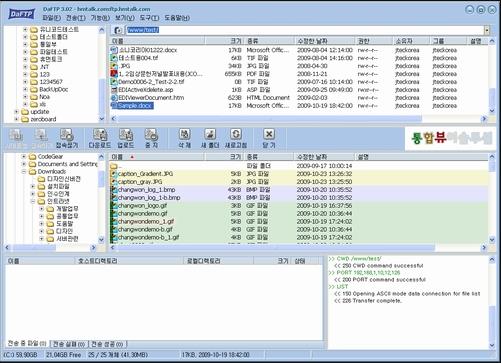
Task: Click the remote file list horizontal scrollbar
Action: point(299,118)
